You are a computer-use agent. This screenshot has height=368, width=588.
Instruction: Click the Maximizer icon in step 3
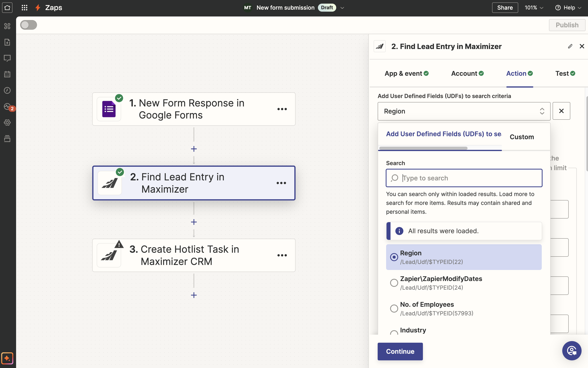(x=109, y=255)
